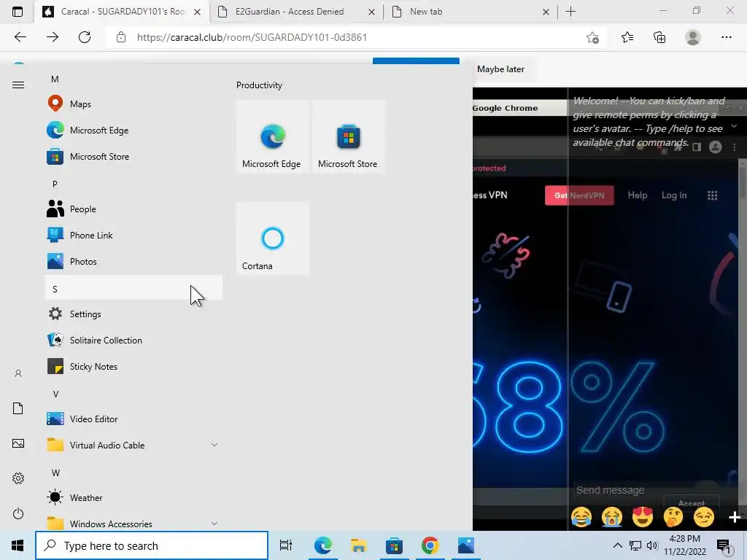The height and width of the screenshot is (560, 747).
Task: Open the Edge profile avatar
Action: pos(693,37)
